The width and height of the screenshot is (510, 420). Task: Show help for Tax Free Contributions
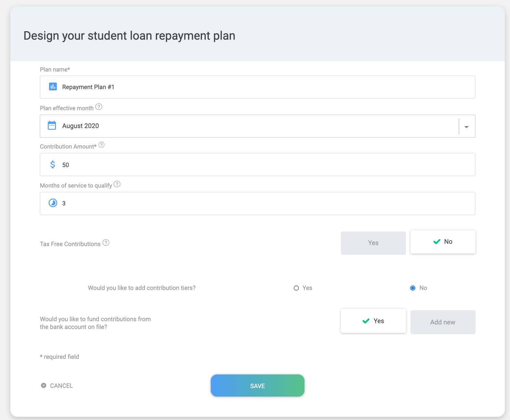[x=106, y=243]
